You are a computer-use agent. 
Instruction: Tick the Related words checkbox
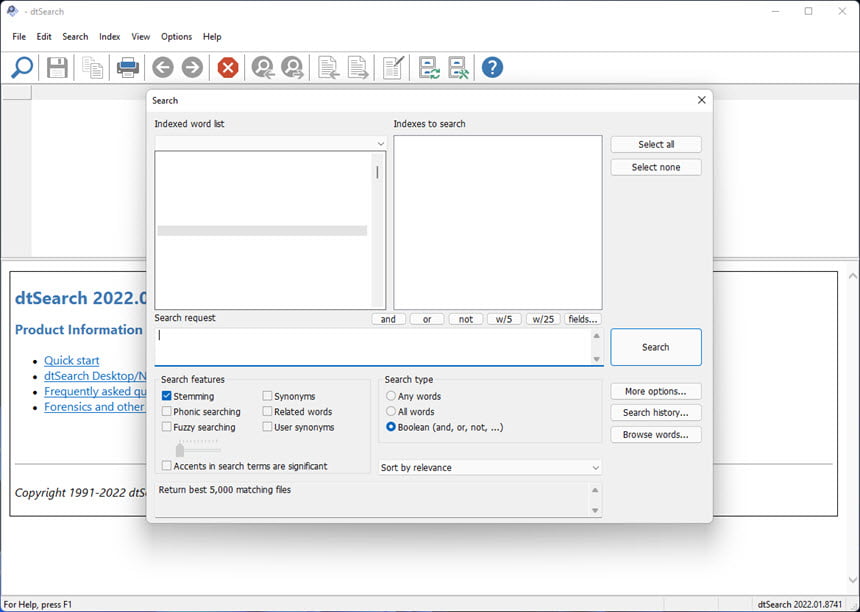tap(267, 411)
